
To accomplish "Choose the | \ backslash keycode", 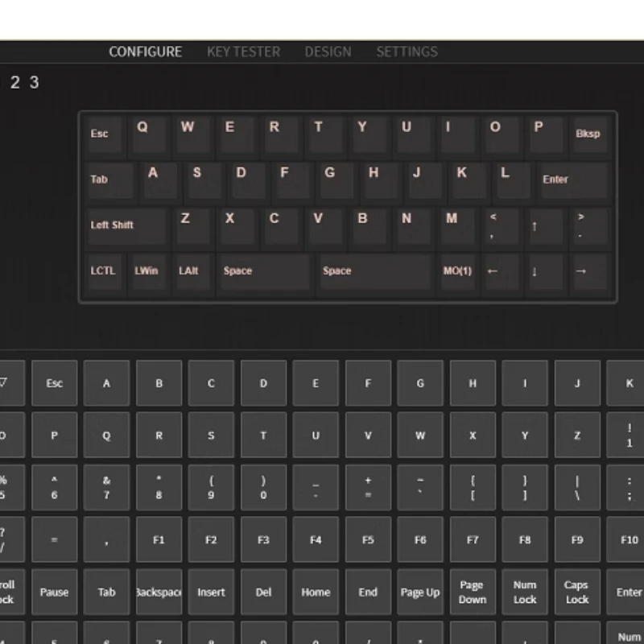I will point(577,488).
